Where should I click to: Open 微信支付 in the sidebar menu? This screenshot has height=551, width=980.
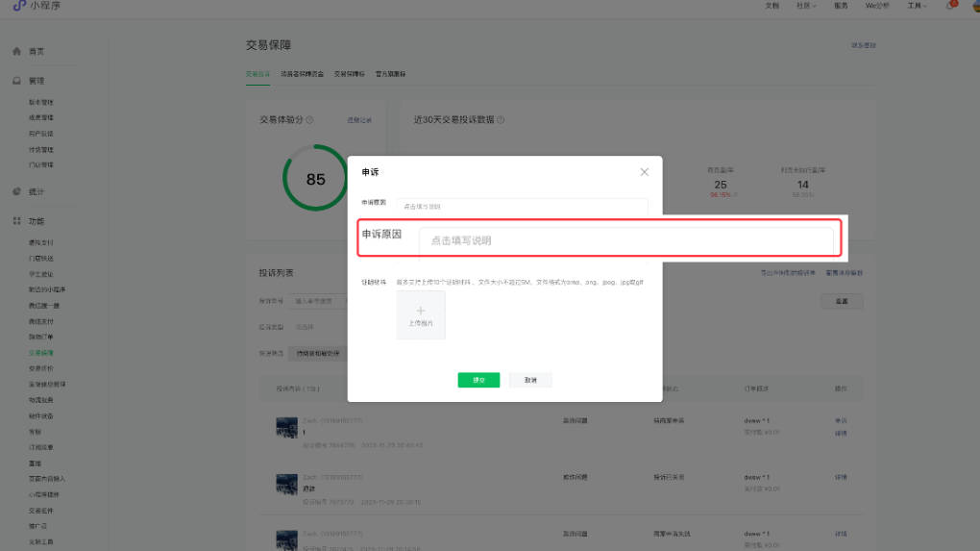41,320
